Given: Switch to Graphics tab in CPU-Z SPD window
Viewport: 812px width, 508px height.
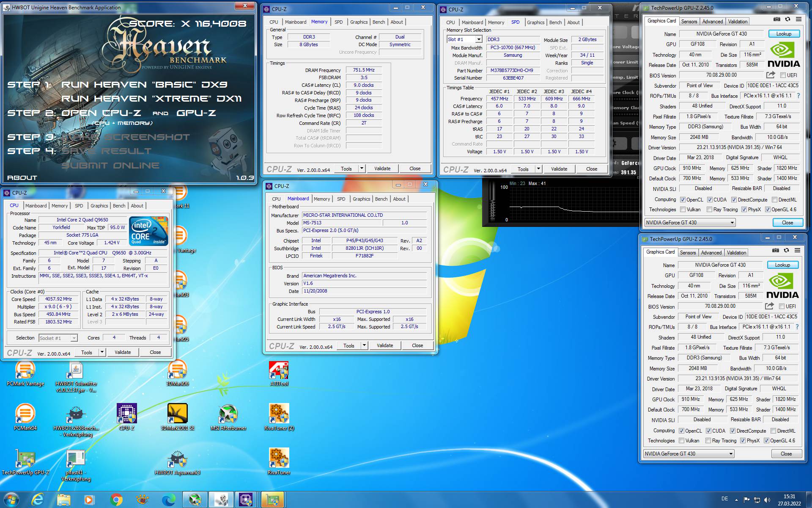Looking at the screenshot, I should [x=535, y=22].
